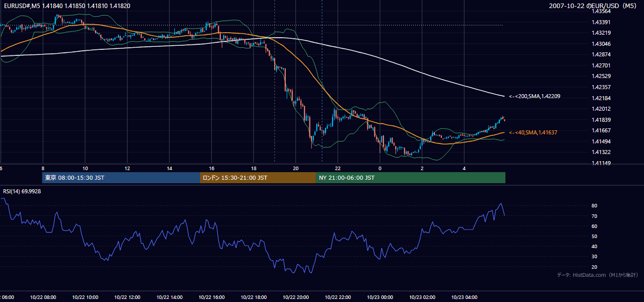This screenshot has height=302, width=644.
Task: Click price level 1.43219 on axis
Action: pos(600,33)
